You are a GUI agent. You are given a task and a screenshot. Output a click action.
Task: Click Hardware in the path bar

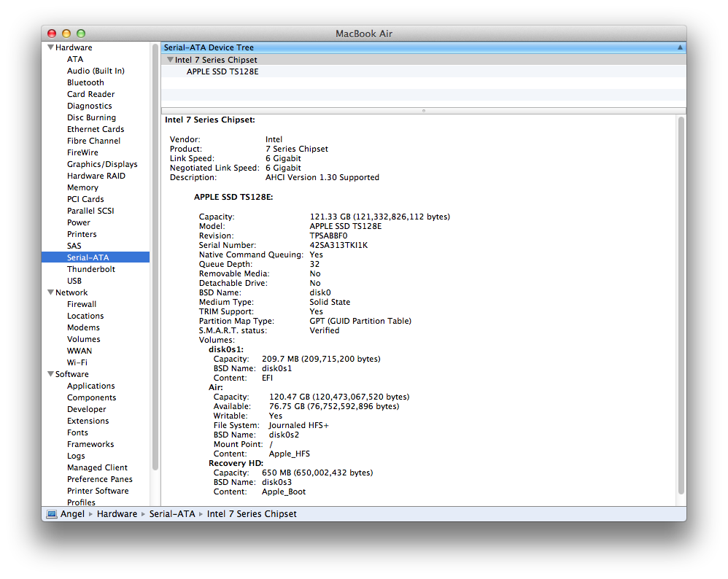coord(117,514)
